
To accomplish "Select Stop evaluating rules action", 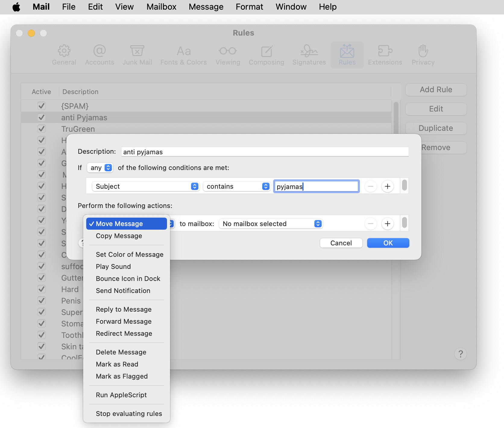I will pyautogui.click(x=127, y=414).
